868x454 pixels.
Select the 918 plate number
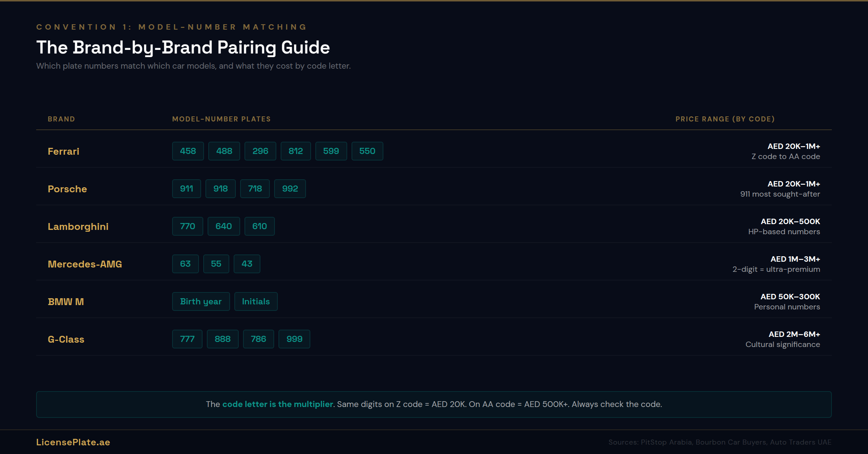coord(221,188)
